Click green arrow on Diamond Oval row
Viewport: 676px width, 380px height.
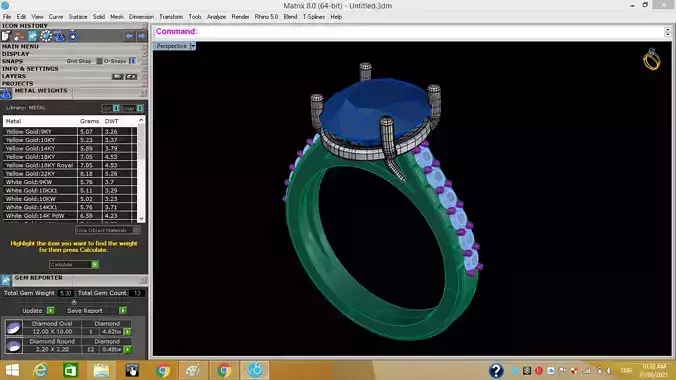tap(128, 332)
